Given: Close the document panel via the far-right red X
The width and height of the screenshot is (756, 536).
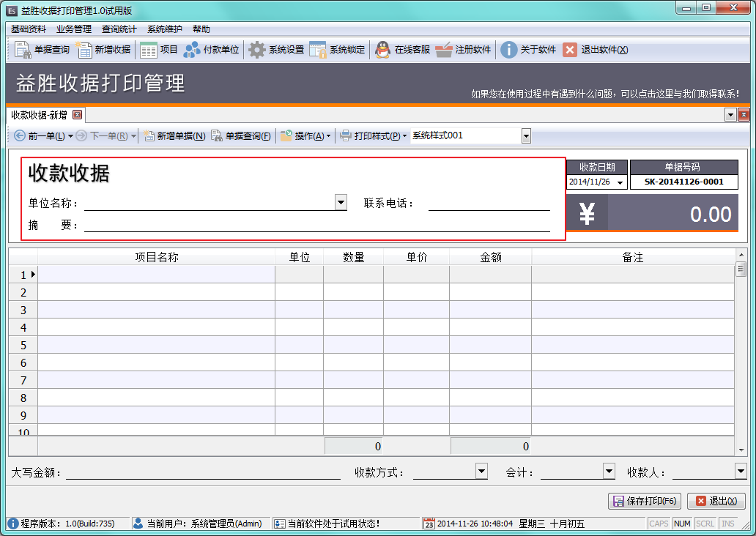Looking at the screenshot, I should click(744, 115).
